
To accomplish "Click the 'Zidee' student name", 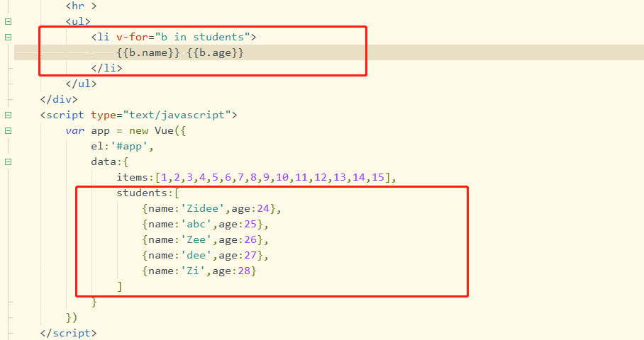I will point(202,209).
